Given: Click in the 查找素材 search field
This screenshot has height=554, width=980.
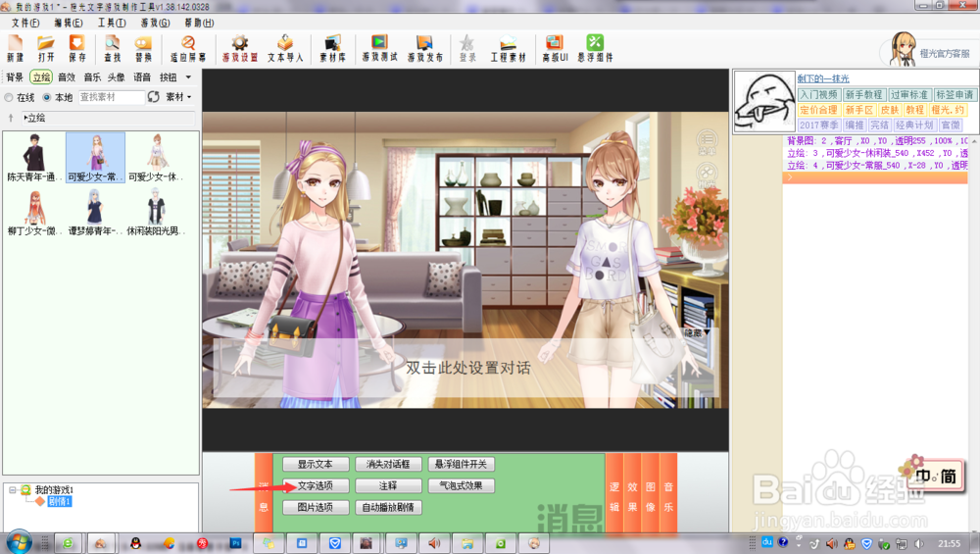Looking at the screenshot, I should (x=112, y=97).
